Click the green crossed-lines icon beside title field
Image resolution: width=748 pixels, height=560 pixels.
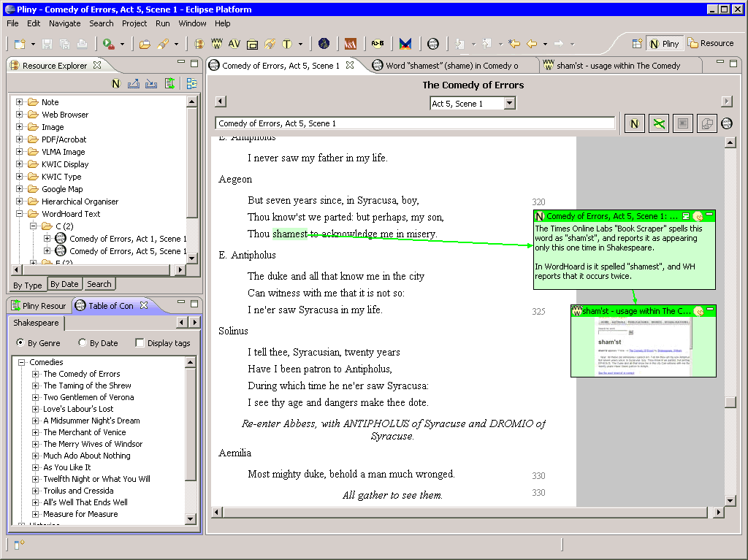tap(658, 123)
